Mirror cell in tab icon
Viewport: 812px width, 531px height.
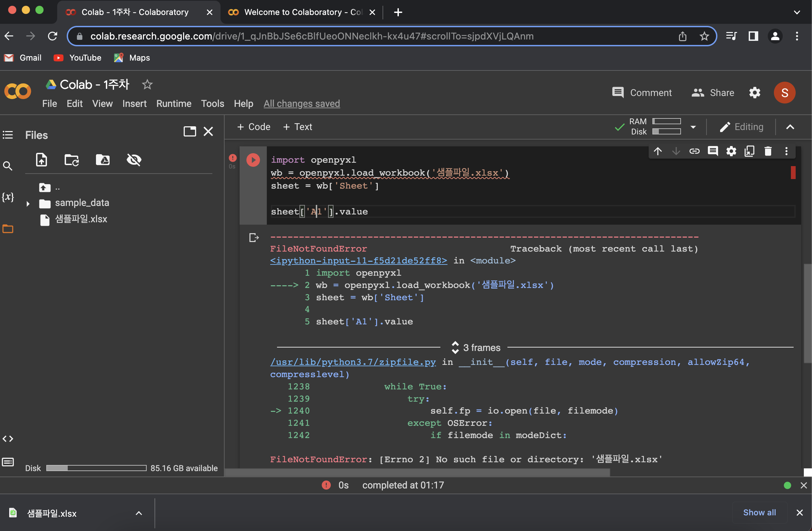tap(750, 151)
